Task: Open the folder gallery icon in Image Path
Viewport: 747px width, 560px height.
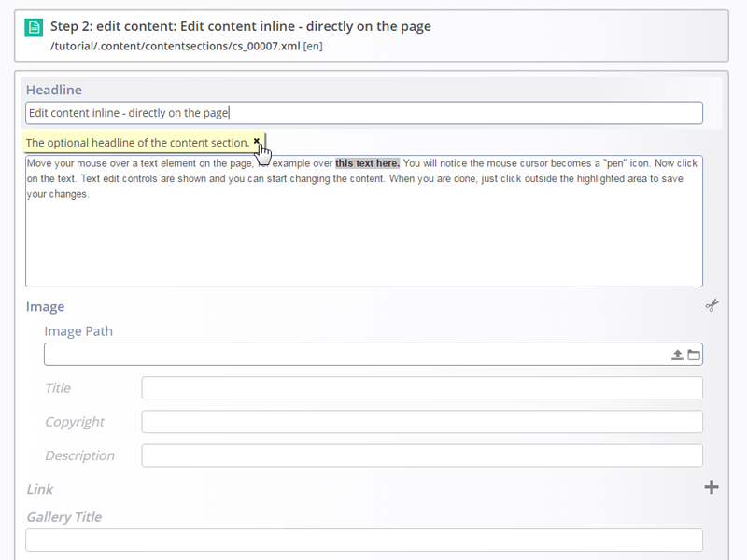Action: [x=694, y=355]
